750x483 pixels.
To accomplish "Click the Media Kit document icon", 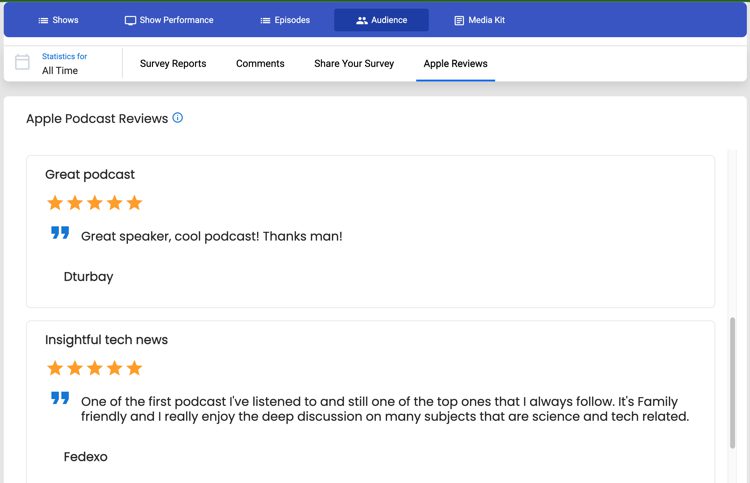I will (459, 20).
